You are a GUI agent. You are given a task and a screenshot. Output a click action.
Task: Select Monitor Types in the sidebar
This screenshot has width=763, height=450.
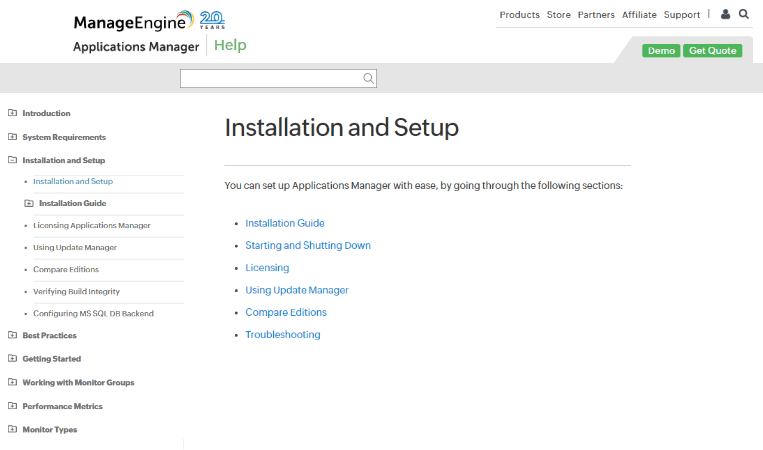50,430
